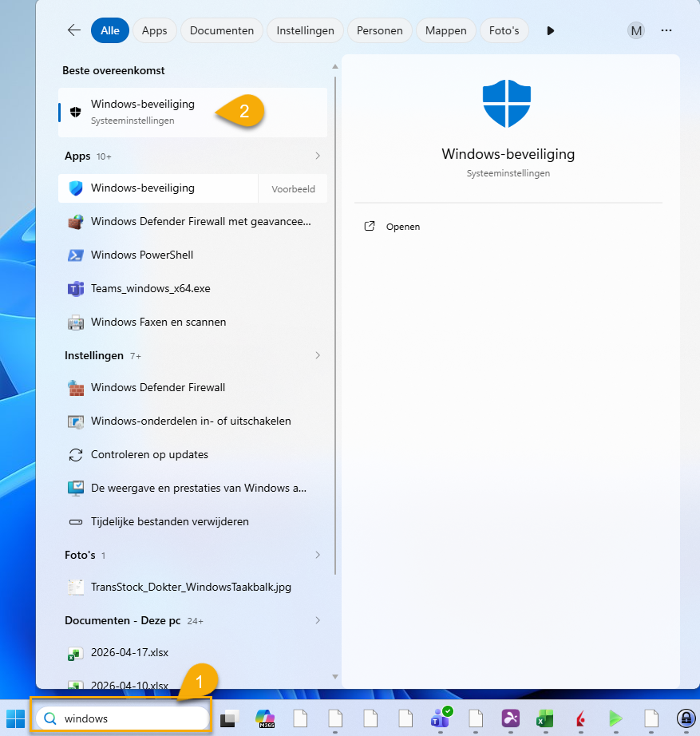The width and height of the screenshot is (700, 736).
Task: Switch to the Foto's filter tab
Action: (x=504, y=30)
